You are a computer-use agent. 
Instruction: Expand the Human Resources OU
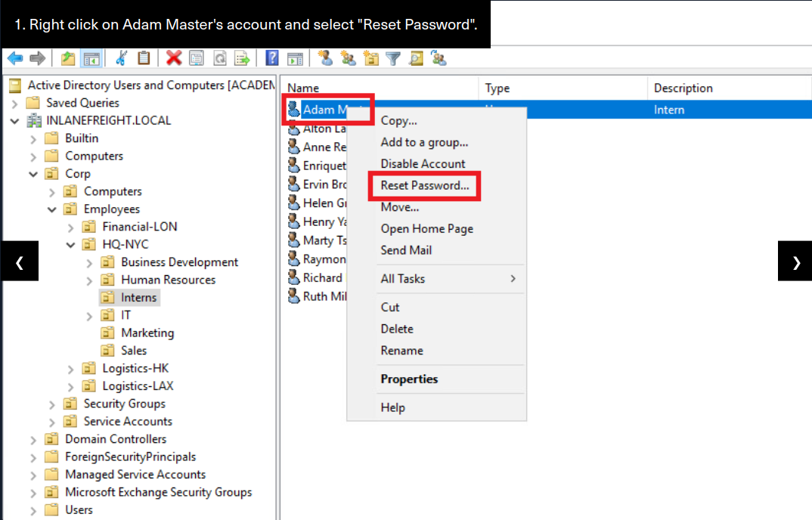[x=89, y=280]
